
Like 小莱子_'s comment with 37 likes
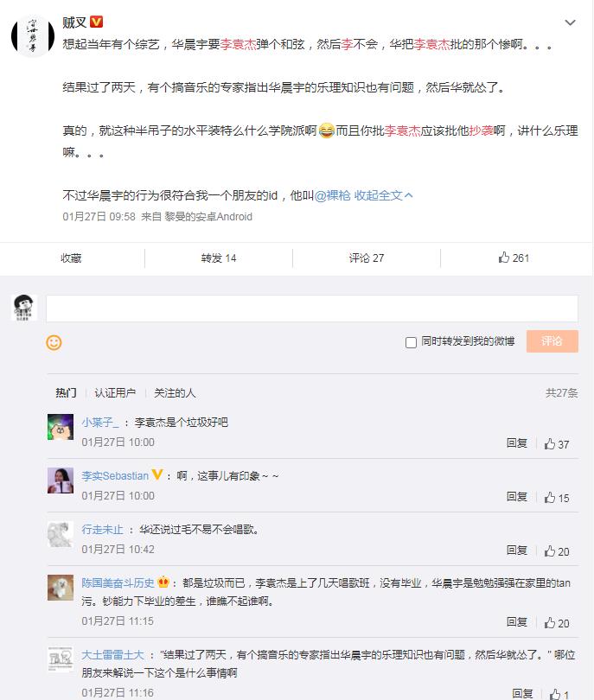click(550, 444)
